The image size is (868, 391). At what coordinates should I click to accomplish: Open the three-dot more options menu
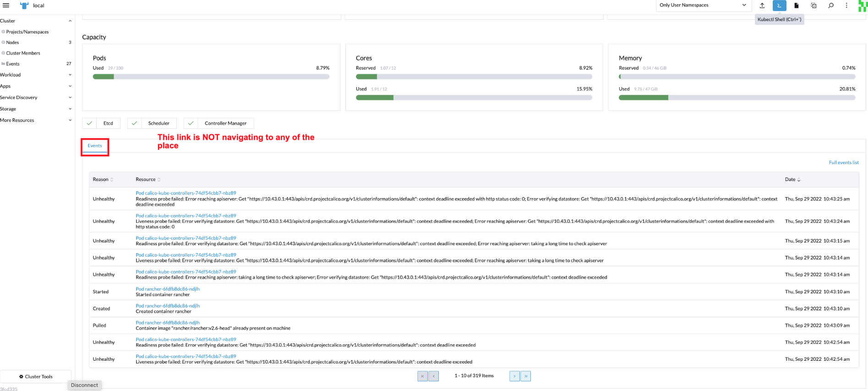(846, 6)
